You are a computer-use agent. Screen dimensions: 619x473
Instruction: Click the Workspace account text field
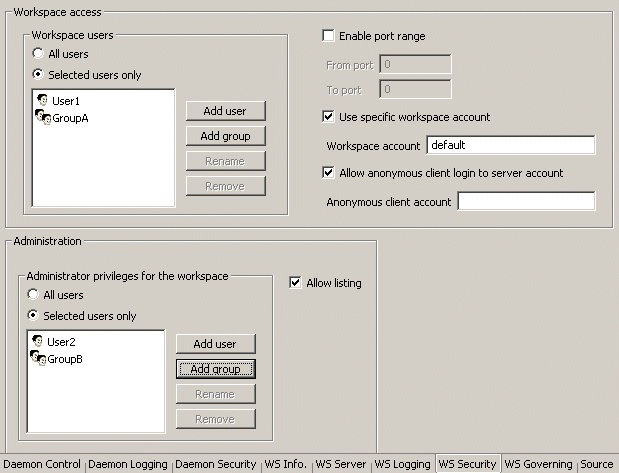click(x=510, y=146)
